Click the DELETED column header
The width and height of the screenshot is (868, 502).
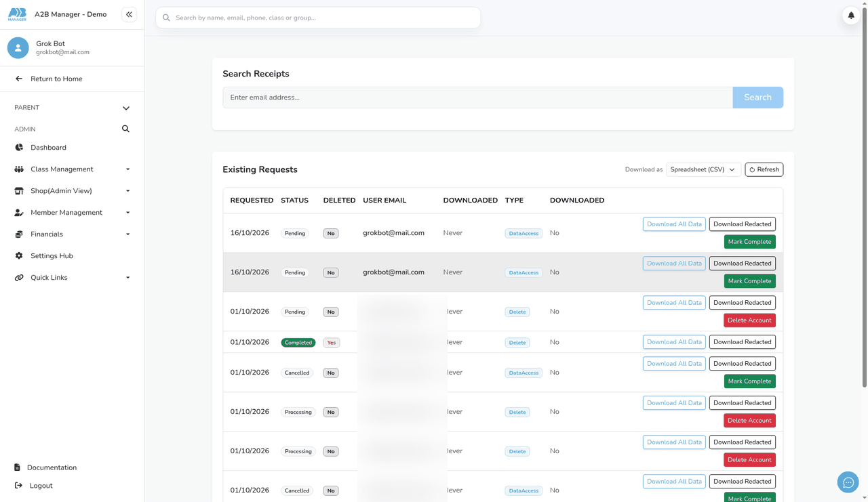pos(339,201)
